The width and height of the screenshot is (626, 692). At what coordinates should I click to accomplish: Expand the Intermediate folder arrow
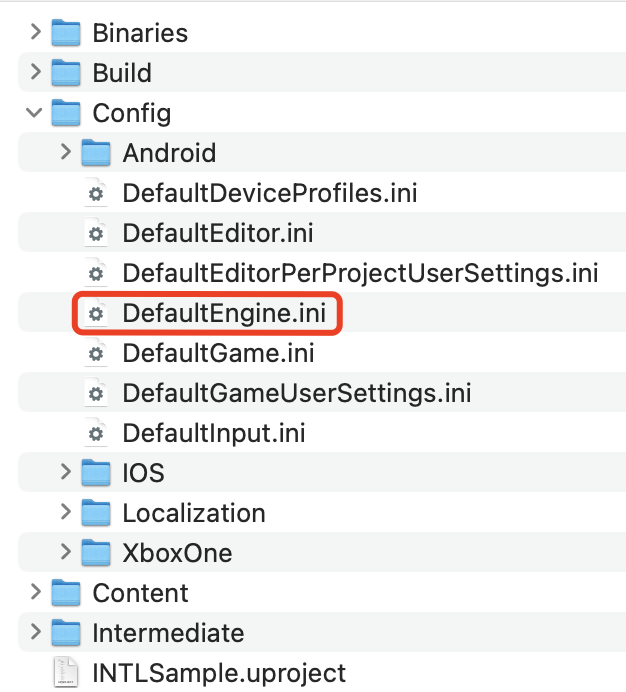click(x=35, y=633)
